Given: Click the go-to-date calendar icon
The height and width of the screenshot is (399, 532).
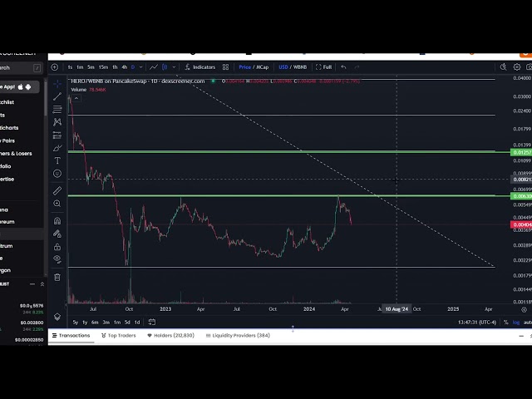Looking at the screenshot, I should (x=150, y=323).
